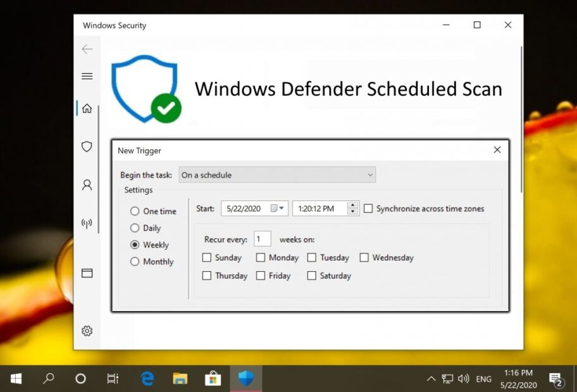
Task: Open Account protection person icon
Action: coord(87,185)
